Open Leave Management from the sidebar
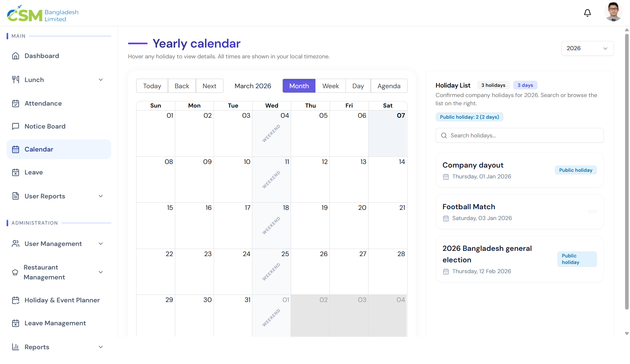The image size is (630, 364). point(55,323)
